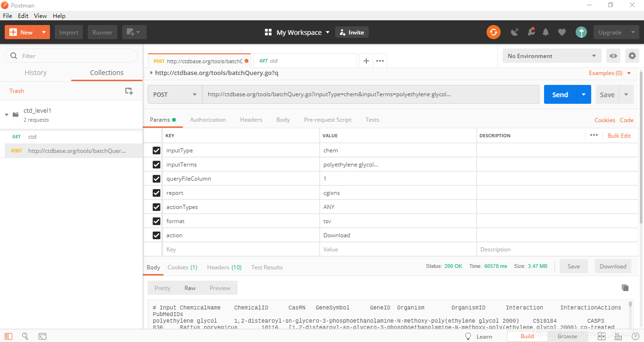Screen dimensions: 644x342
Task: Open the find search icon in status bar
Action: [25, 336]
